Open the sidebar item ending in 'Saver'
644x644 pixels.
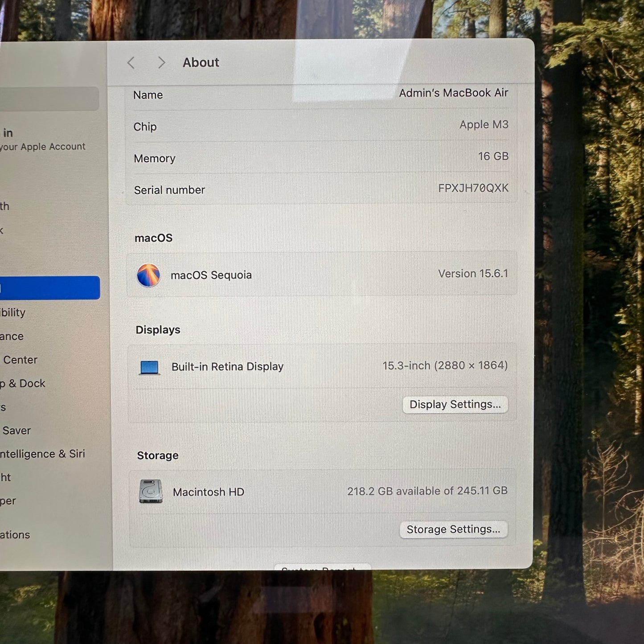(16, 431)
